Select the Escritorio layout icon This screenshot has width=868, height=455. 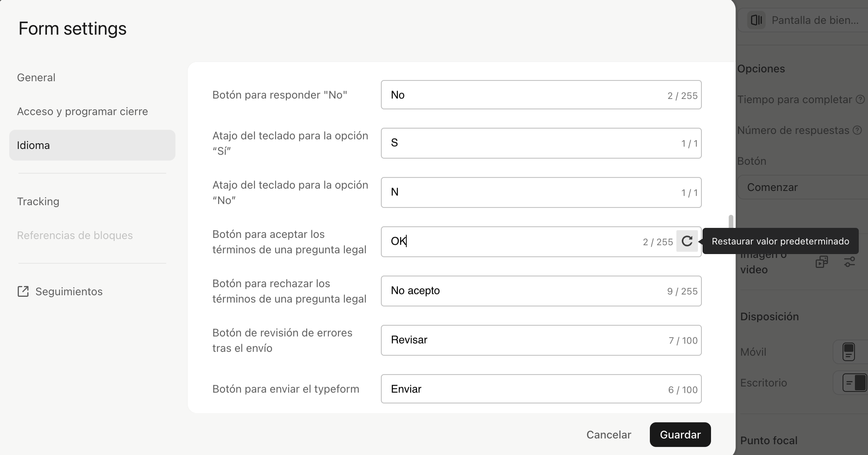coord(855,383)
